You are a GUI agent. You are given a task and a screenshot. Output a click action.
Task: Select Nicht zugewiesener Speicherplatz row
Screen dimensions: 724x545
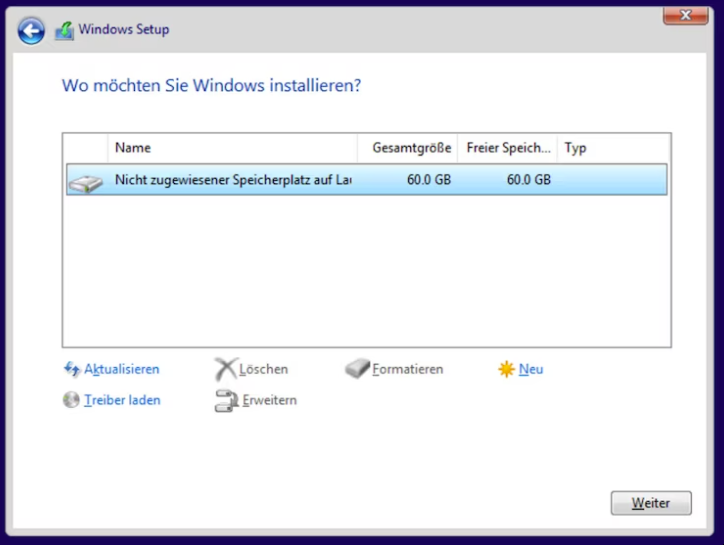(x=367, y=179)
